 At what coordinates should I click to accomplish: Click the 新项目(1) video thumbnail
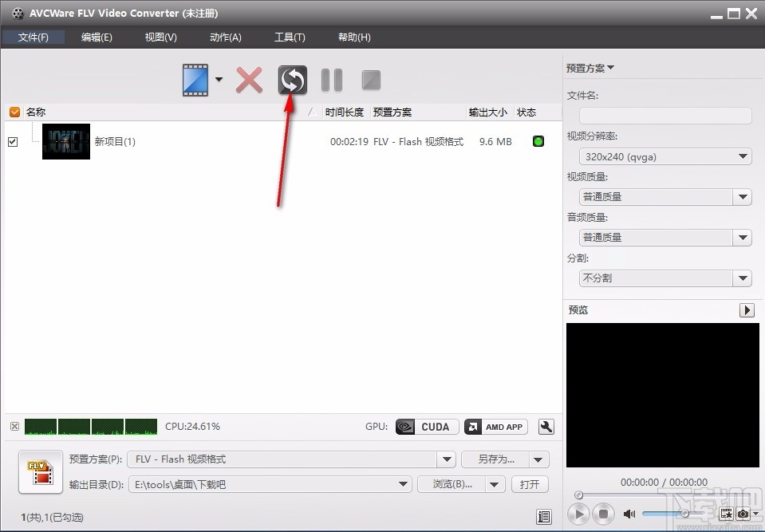[x=65, y=141]
